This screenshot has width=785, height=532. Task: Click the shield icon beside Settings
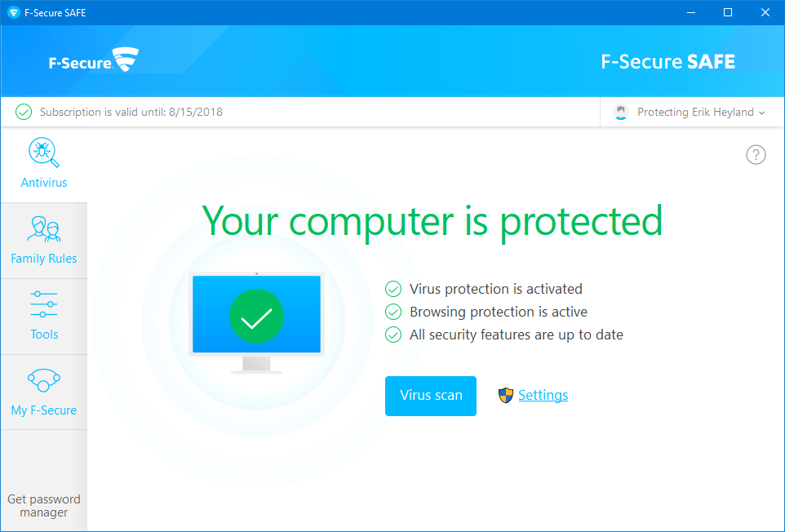[x=506, y=396]
